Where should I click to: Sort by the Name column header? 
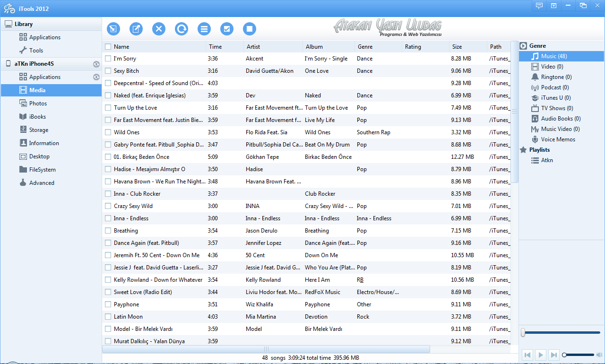[155, 47]
